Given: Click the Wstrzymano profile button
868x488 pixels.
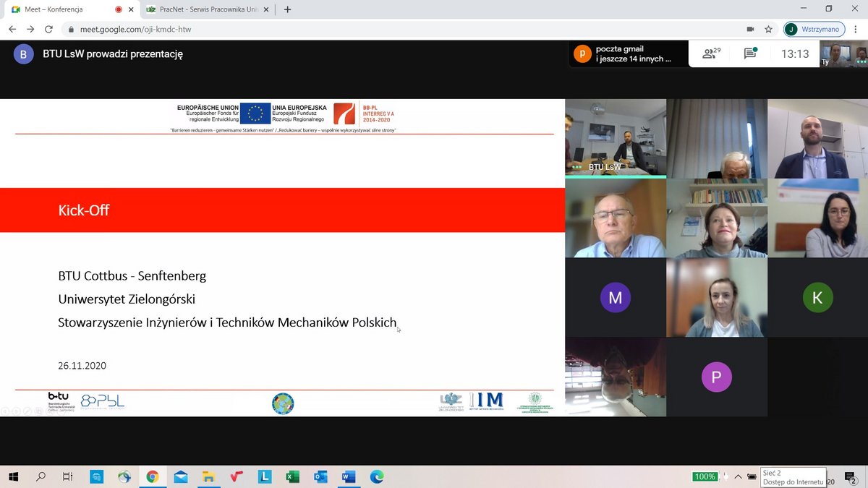Looking at the screenshot, I should (814, 30).
